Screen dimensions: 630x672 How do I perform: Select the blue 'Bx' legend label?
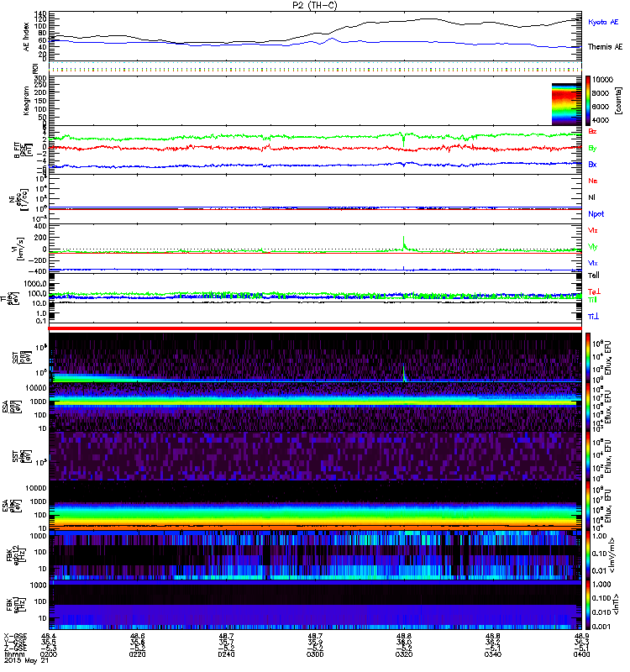pyautogui.click(x=592, y=165)
